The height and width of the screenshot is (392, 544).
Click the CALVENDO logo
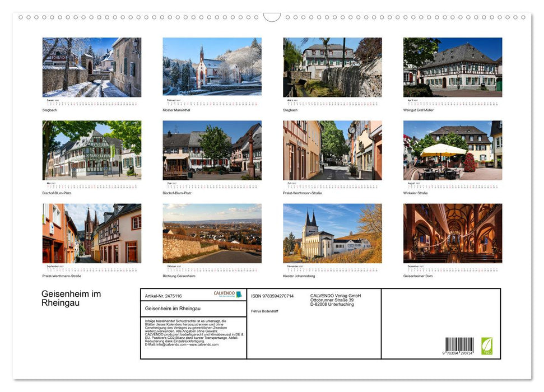click(227, 294)
